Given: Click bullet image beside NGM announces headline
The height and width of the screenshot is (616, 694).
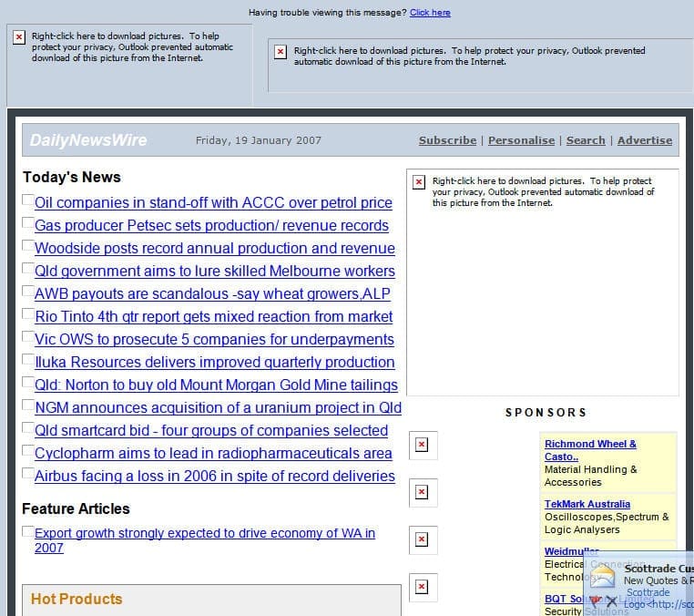Looking at the screenshot, I should coord(28,405).
